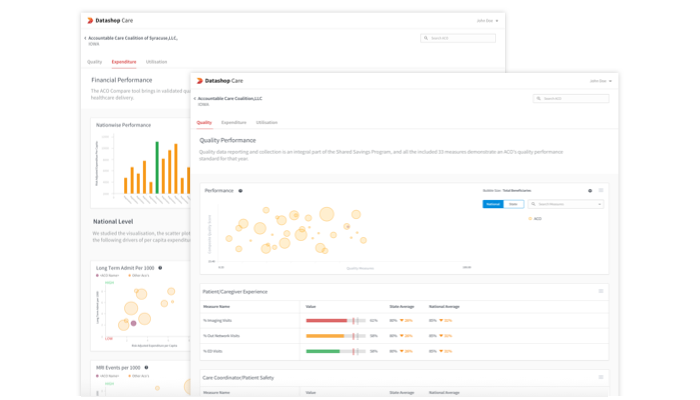Click the Datashop Care logo in back window
The image size is (700, 400).
coord(109,20)
